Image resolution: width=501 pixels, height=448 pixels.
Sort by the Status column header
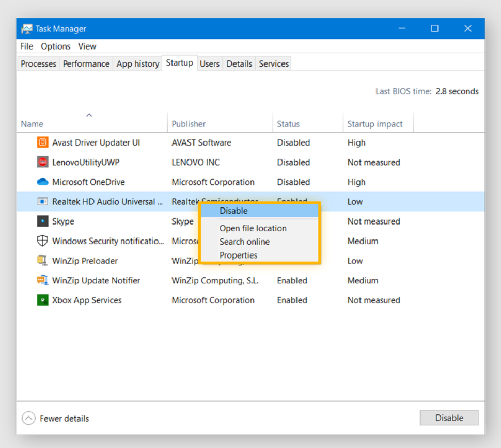coord(308,122)
